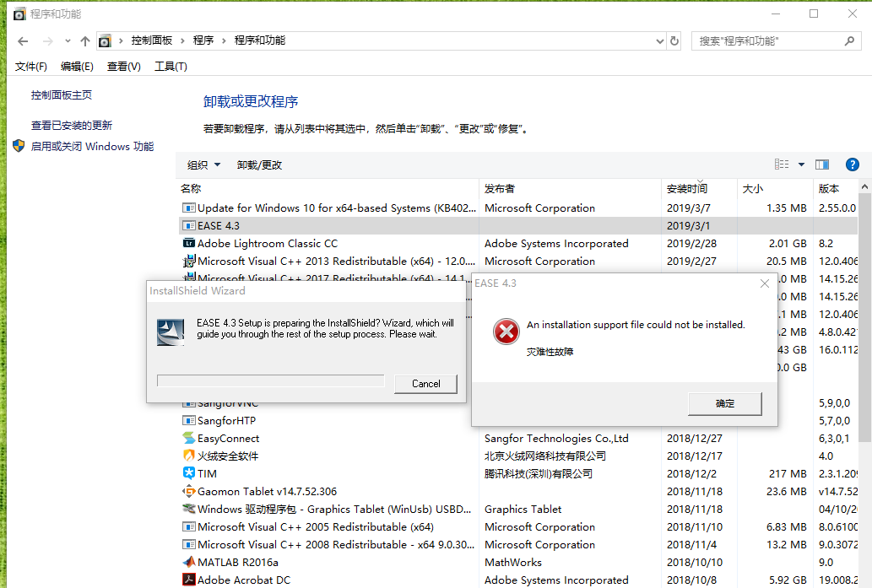
Task: Click the 2.01 GB size cell
Action: 788,244
